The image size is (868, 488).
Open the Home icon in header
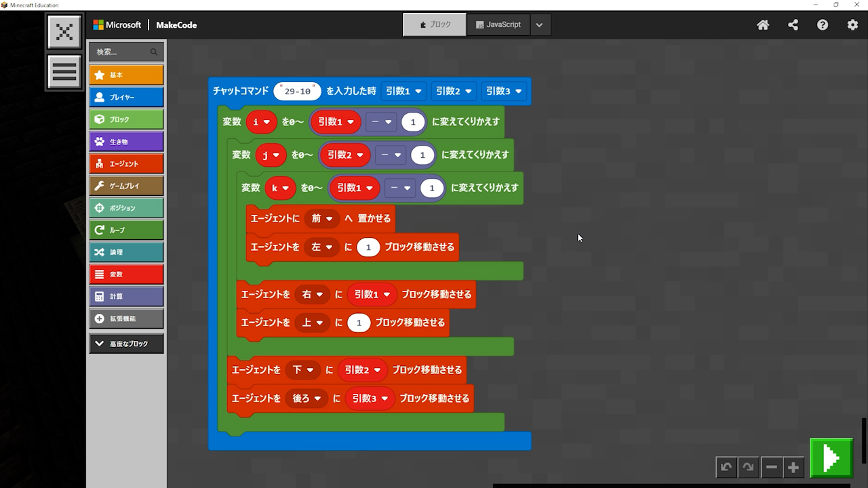[763, 25]
